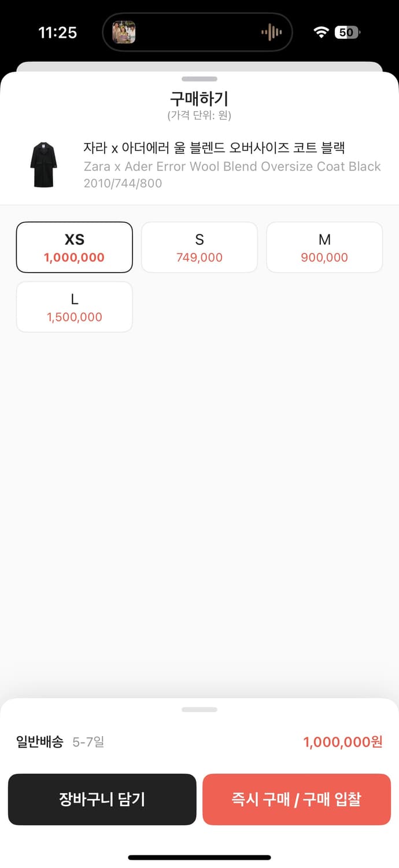Select size XS priced 1,000,000
The height and width of the screenshot is (868, 399).
(x=75, y=247)
